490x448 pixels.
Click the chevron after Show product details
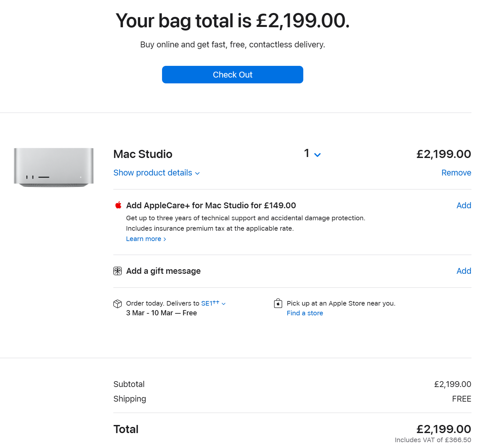(197, 174)
